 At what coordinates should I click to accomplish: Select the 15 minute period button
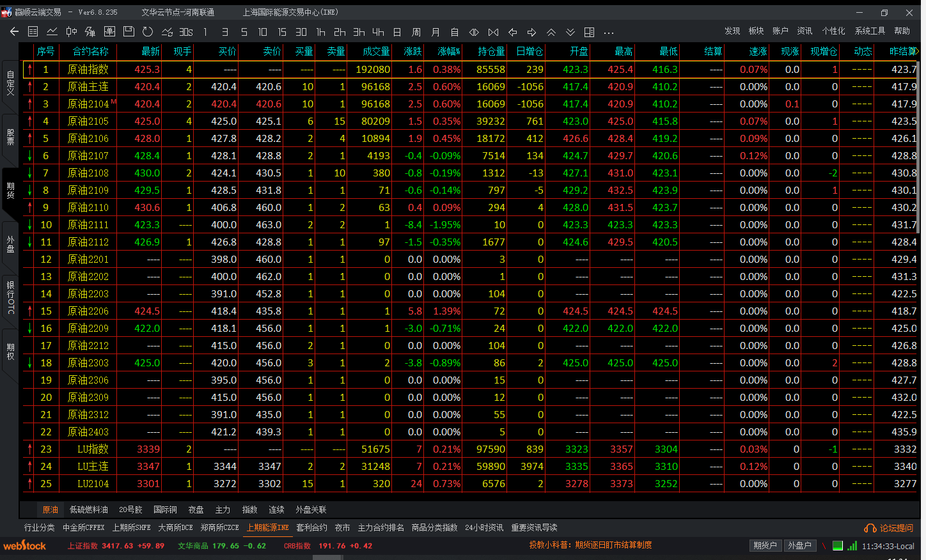coord(282,32)
